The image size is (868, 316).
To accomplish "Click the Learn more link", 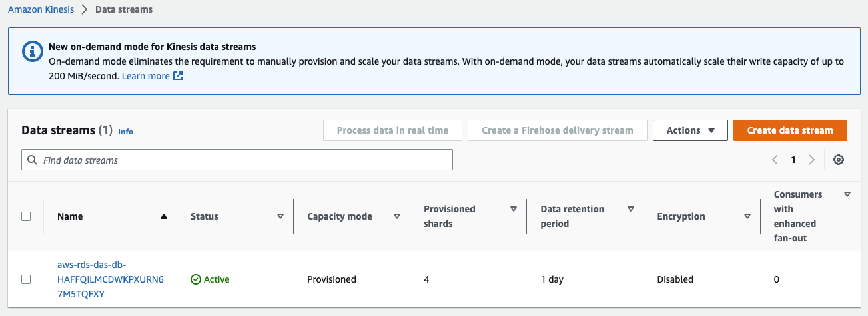I will tap(145, 76).
